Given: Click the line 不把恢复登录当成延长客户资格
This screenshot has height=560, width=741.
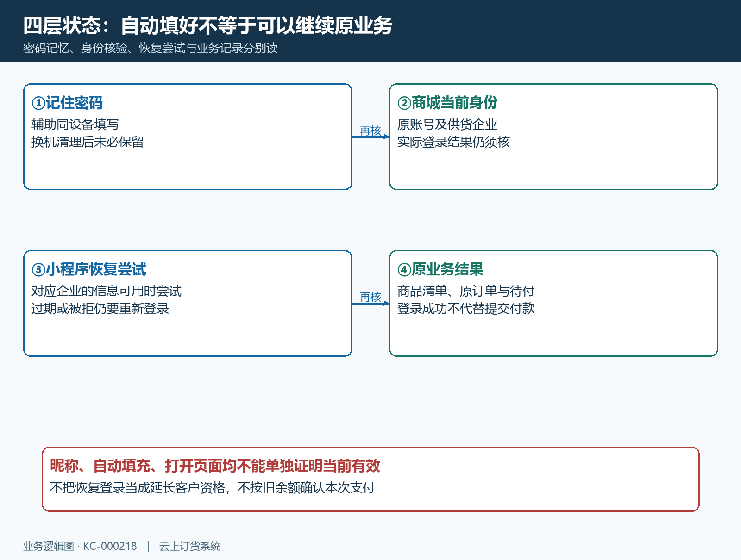Looking at the screenshot, I should tap(138, 488).
